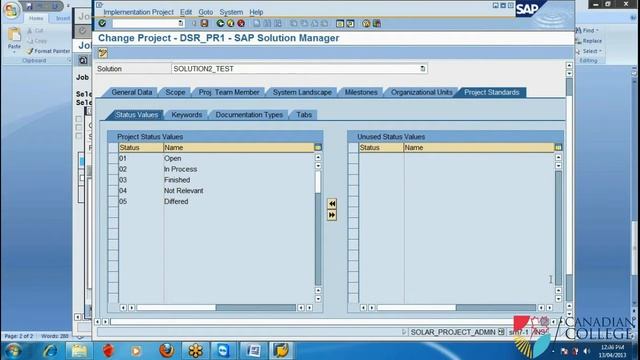Open the Solution field dropdown
Image resolution: width=640 pixels, height=360 pixels.
[x=423, y=69]
